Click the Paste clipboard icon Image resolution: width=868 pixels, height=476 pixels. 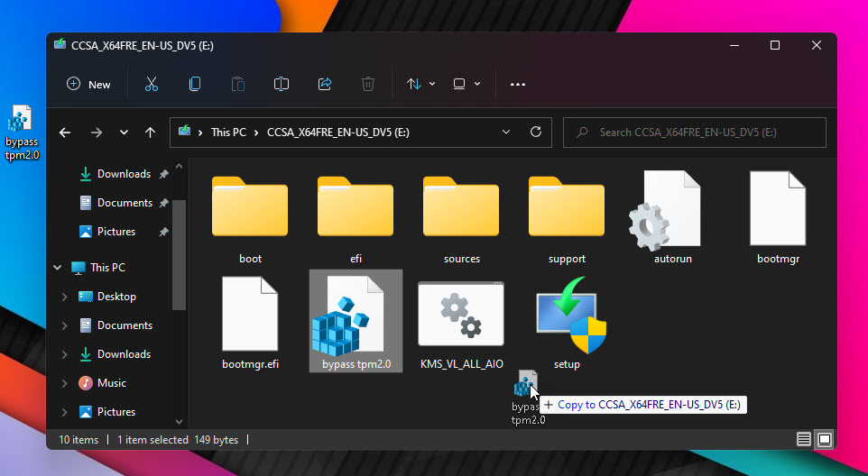point(238,84)
